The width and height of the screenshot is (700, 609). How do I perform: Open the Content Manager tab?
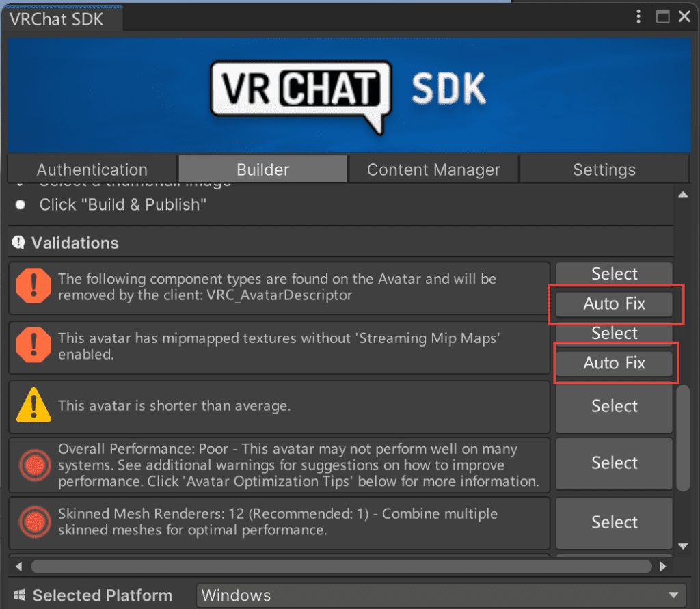433,170
